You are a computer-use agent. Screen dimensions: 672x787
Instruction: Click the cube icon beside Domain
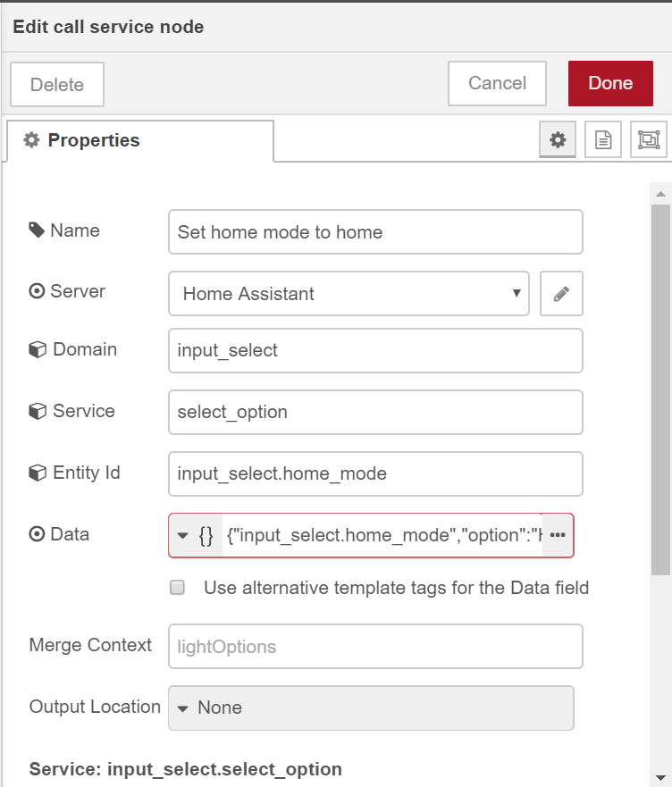[38, 349]
